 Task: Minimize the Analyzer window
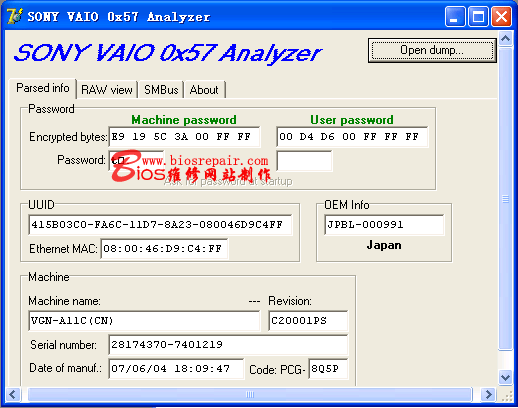point(454,16)
